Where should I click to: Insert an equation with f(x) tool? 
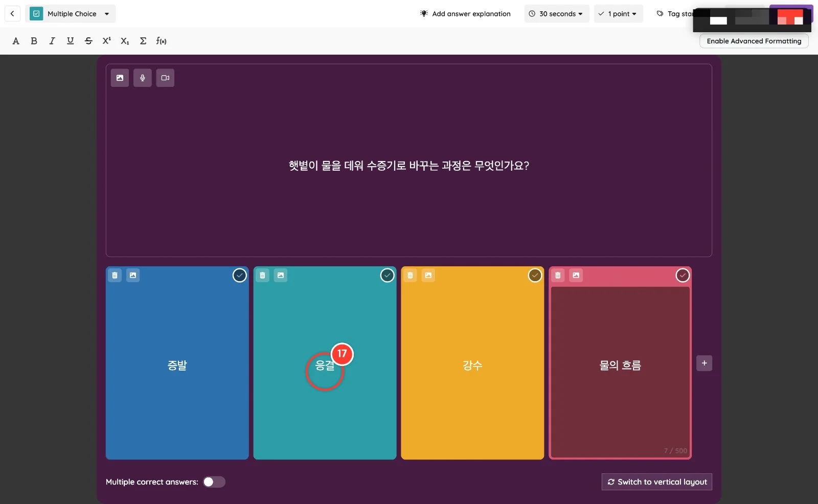[x=161, y=41]
